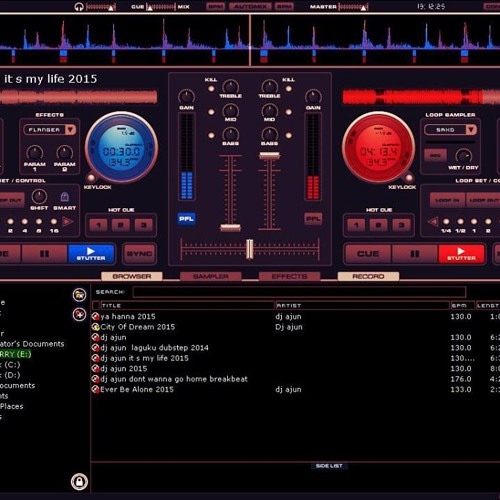Click the right bass knob
This screenshot has width=500, height=500.
pyautogui.click(x=270, y=134)
